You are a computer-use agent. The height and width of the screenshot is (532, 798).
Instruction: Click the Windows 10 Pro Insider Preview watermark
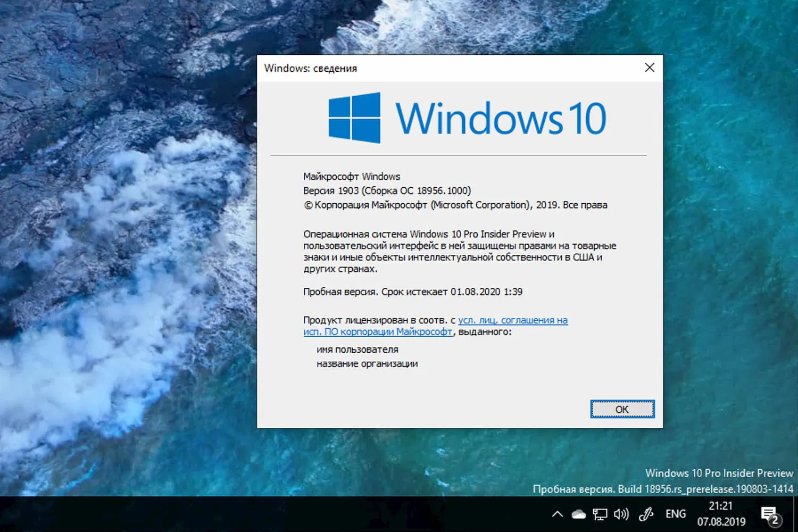[x=719, y=473]
